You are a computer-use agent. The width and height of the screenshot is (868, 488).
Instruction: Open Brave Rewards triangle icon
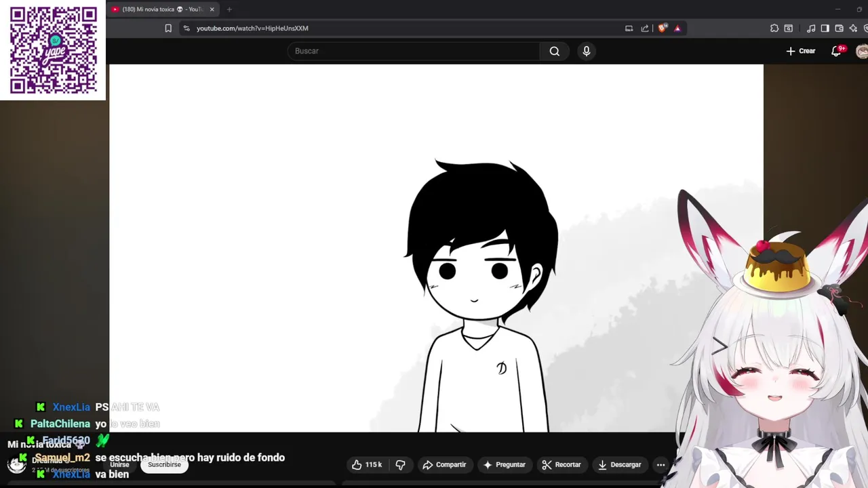click(677, 28)
